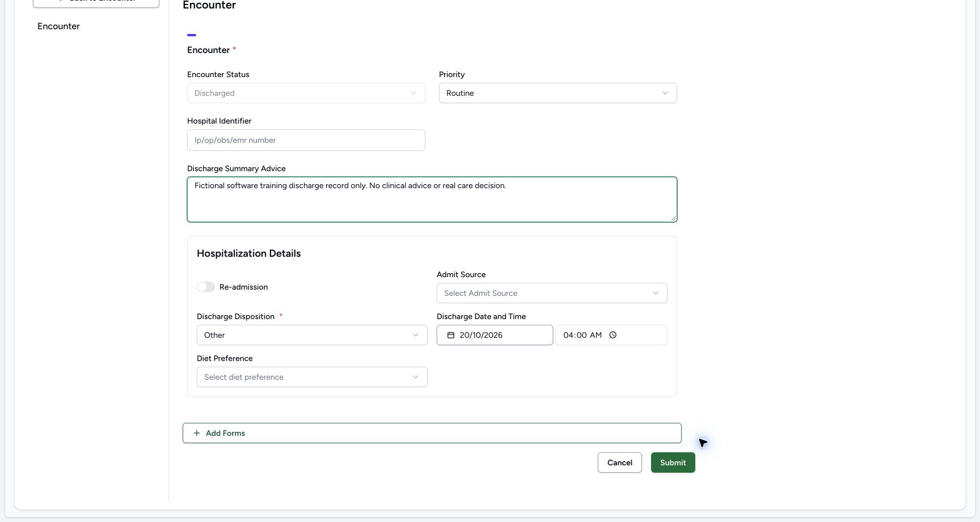Toggle the Re-admission switch
Screen dimensions: 980x522
[206, 287]
